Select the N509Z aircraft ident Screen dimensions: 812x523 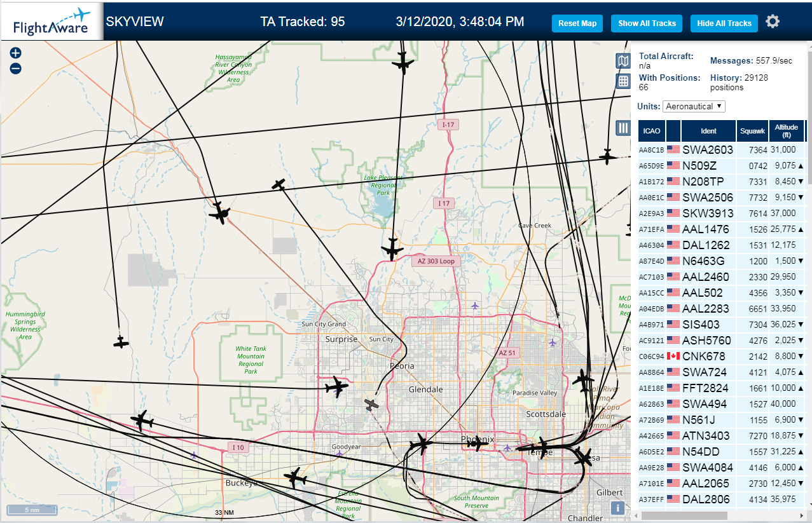click(699, 166)
